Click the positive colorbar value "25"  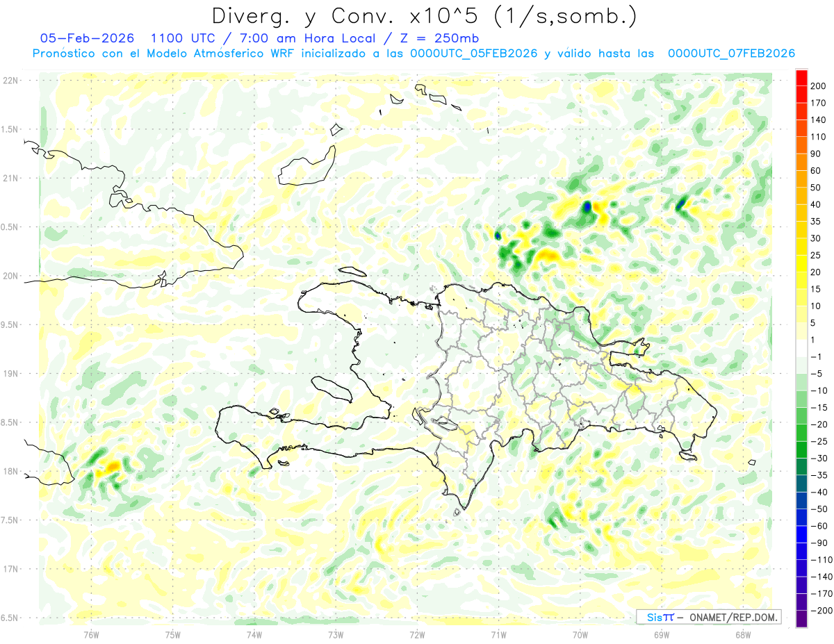point(817,255)
